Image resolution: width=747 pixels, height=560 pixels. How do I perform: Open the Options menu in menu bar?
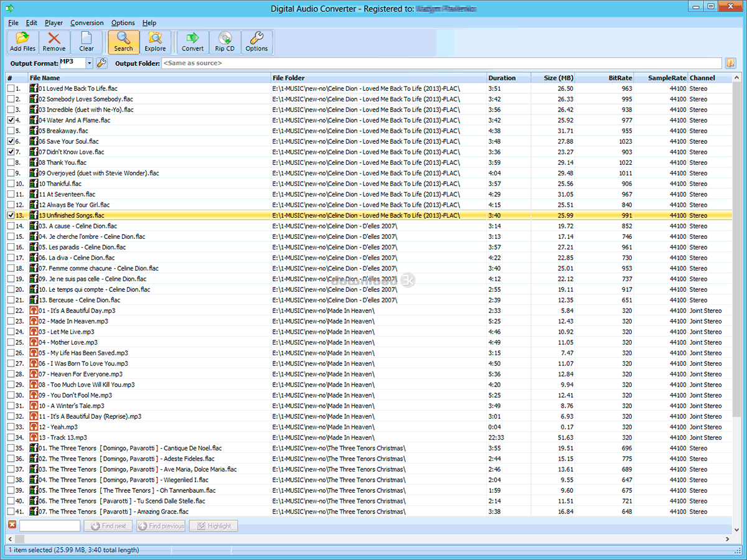(x=123, y=23)
